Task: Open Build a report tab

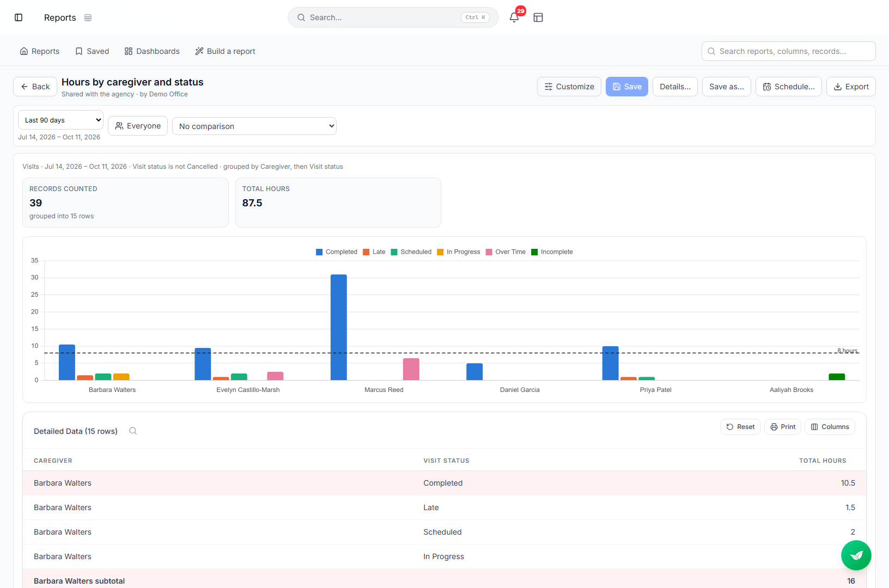Action: [226, 51]
